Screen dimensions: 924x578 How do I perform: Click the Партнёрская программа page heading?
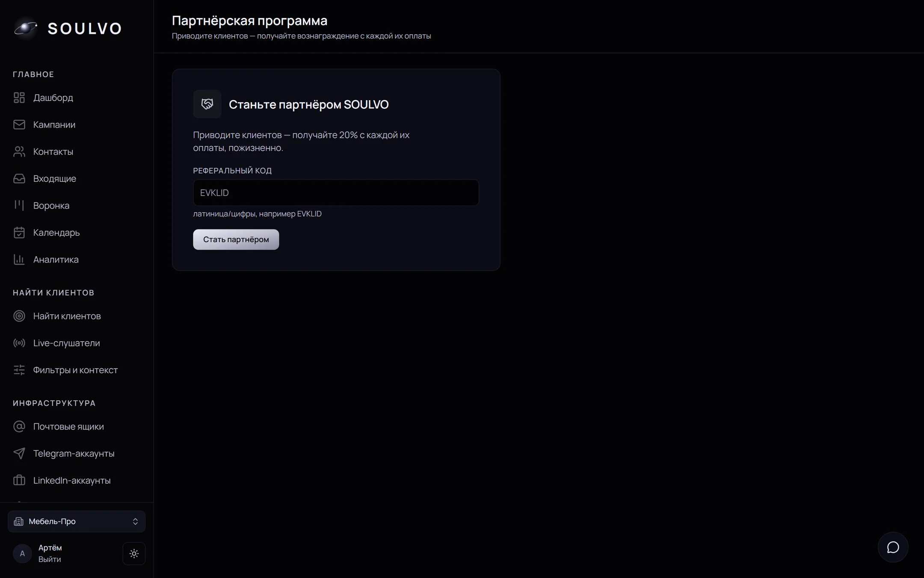pos(249,21)
